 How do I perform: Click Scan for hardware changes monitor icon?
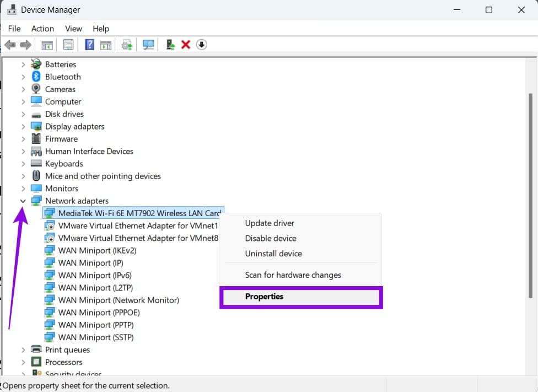coord(148,45)
